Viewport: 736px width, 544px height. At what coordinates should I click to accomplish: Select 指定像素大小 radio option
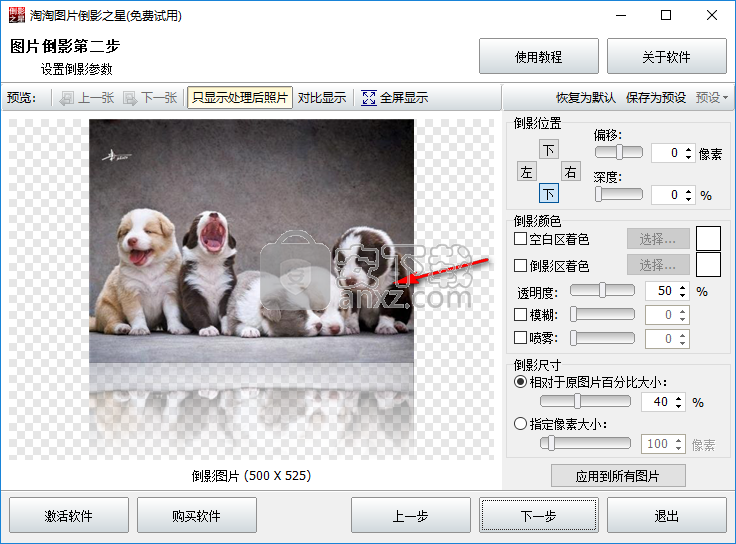click(520, 424)
